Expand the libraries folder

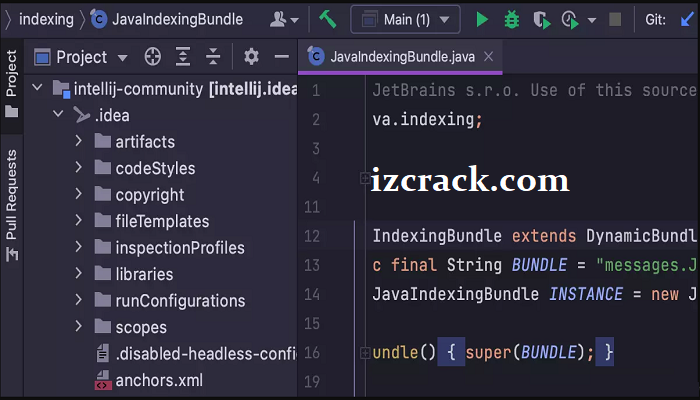79,273
